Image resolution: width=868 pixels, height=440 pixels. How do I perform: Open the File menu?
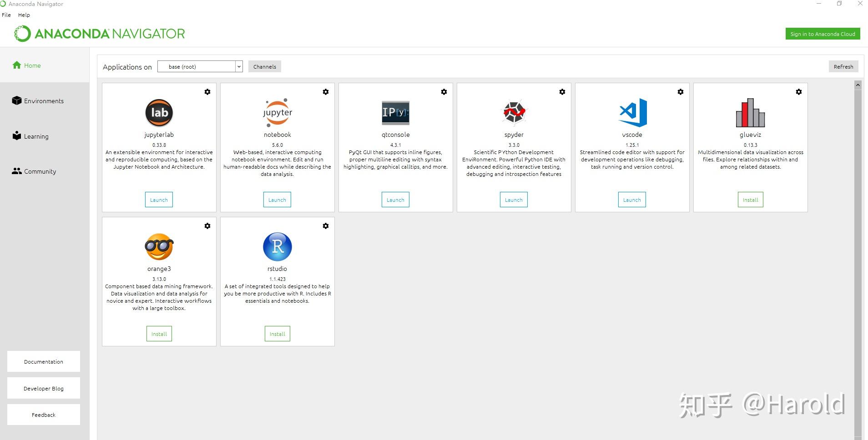point(6,15)
